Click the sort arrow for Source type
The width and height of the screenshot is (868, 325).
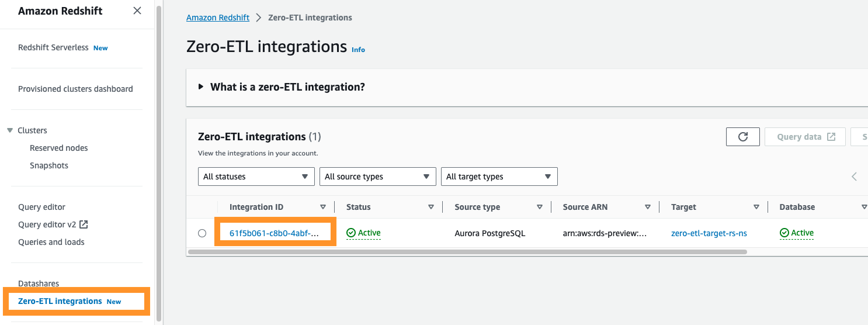pos(540,207)
